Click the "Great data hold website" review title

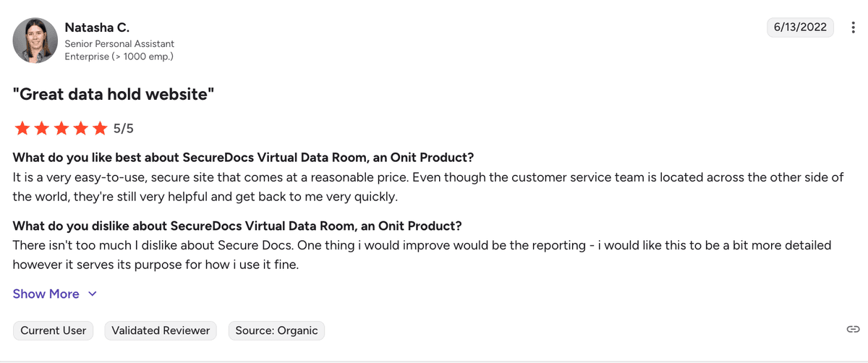click(x=114, y=94)
